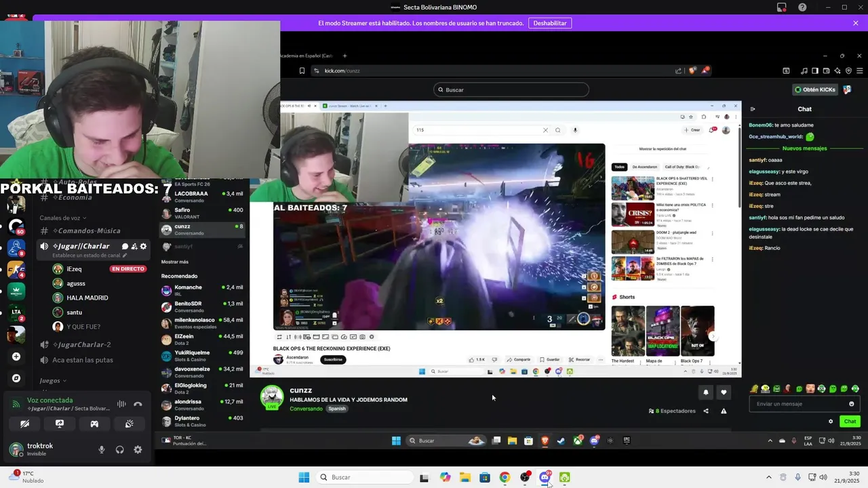Open YukiRiquelme recommended channel
The height and width of the screenshot is (488, 868).
[x=202, y=356]
